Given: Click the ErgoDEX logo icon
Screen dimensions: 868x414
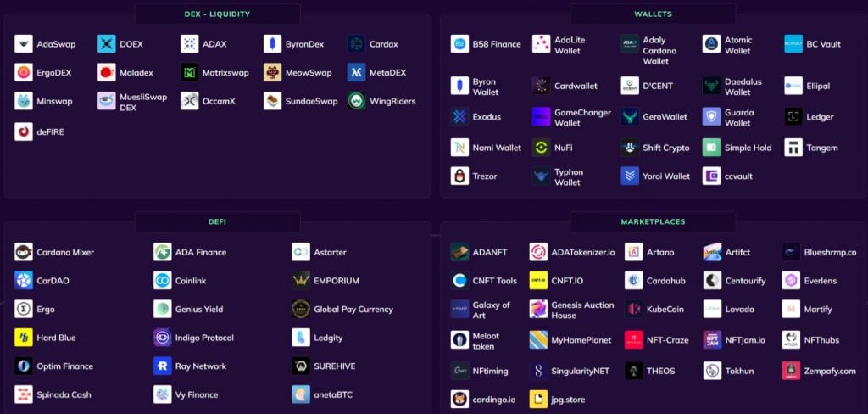Looking at the screenshot, I should click(24, 73).
